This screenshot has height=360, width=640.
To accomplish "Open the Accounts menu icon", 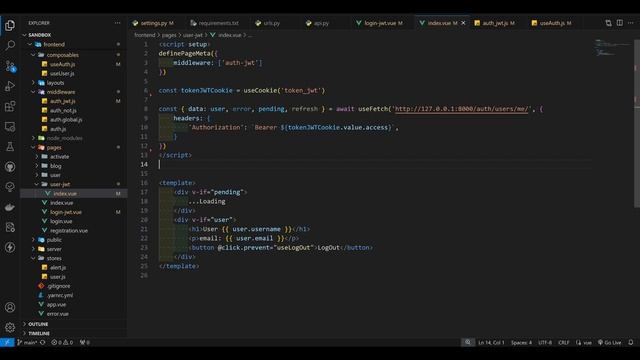I will pos(10,307).
